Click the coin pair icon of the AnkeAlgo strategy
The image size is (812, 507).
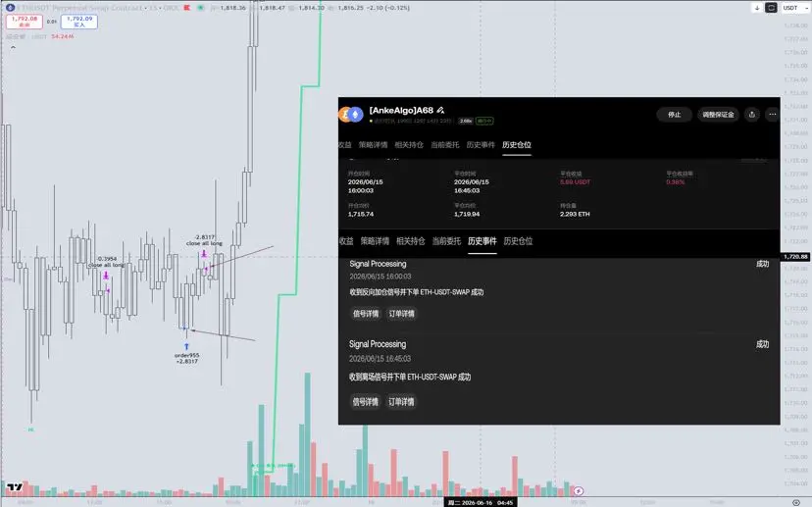pos(351,114)
